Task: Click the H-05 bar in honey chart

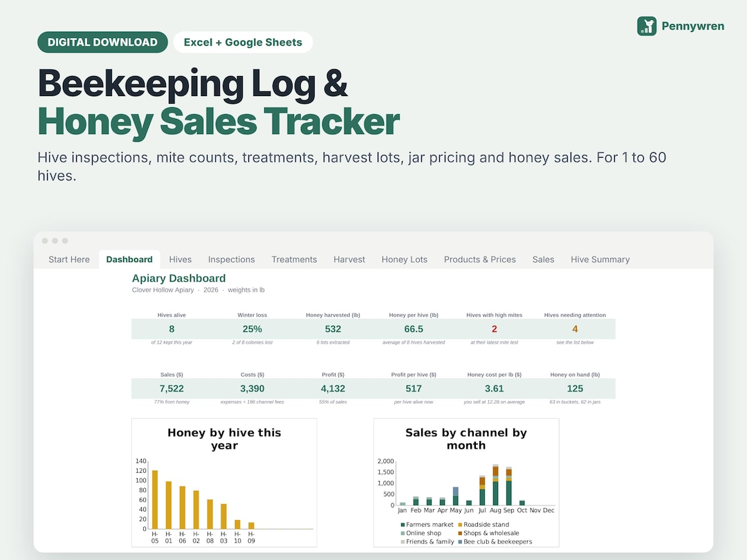Action: pos(155,500)
